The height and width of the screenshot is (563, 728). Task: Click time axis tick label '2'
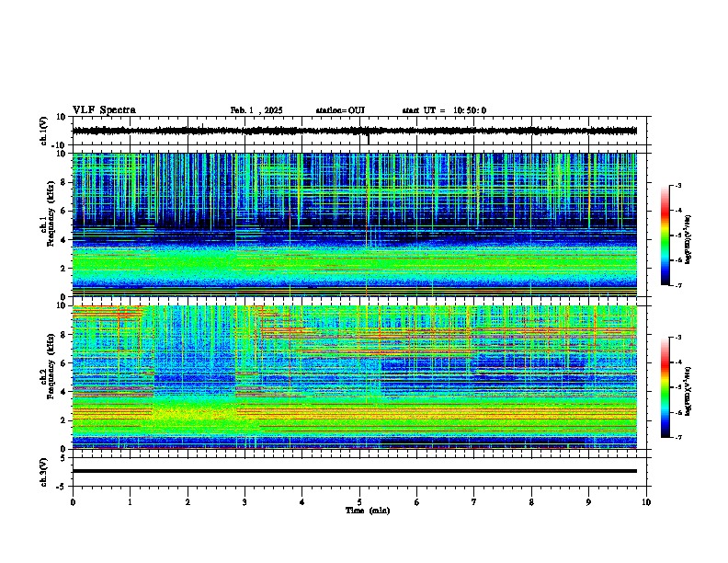[x=188, y=502]
